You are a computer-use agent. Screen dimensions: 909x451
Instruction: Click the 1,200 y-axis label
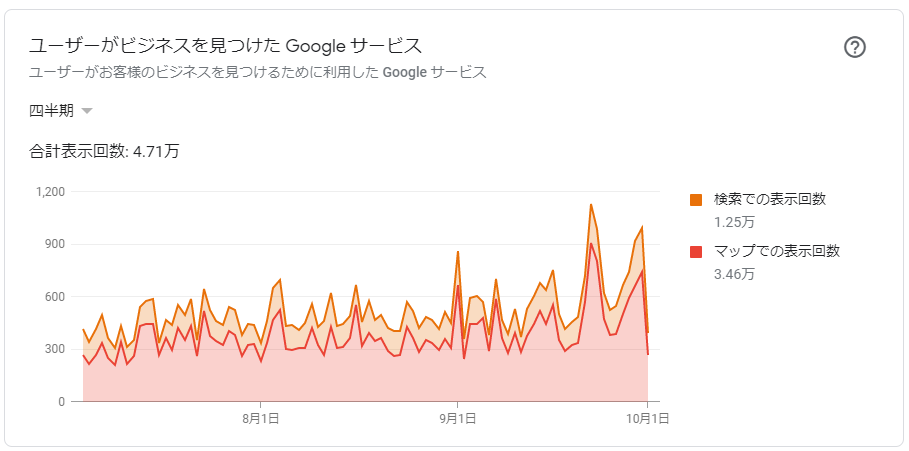pos(53,192)
